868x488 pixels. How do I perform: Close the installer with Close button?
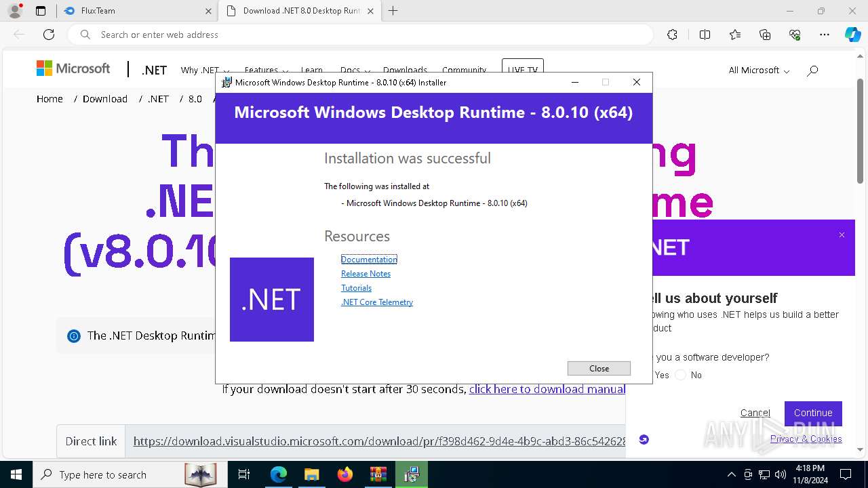(x=599, y=368)
